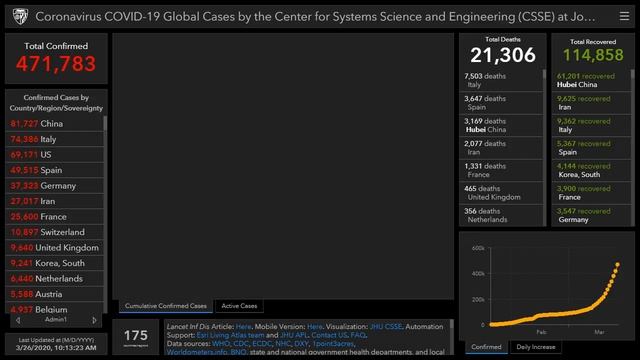The image size is (640, 360).
Task: Switch to Active Cases map tab
Action: click(239, 306)
